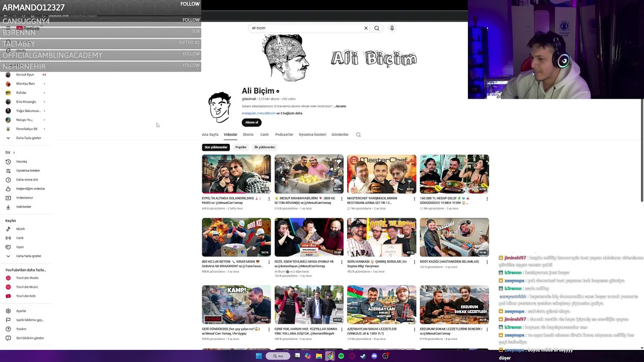Switch to the Gönderiler tab
Image resolution: width=644 pixels, height=362 pixels.
pyautogui.click(x=340, y=135)
